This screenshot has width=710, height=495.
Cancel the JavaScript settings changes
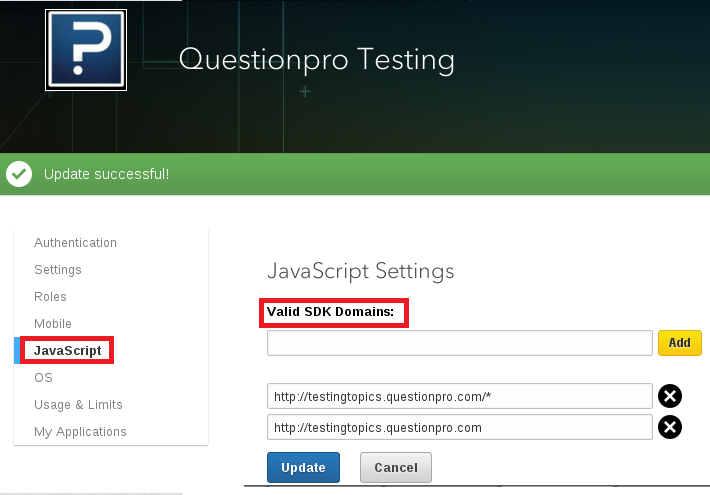395,467
